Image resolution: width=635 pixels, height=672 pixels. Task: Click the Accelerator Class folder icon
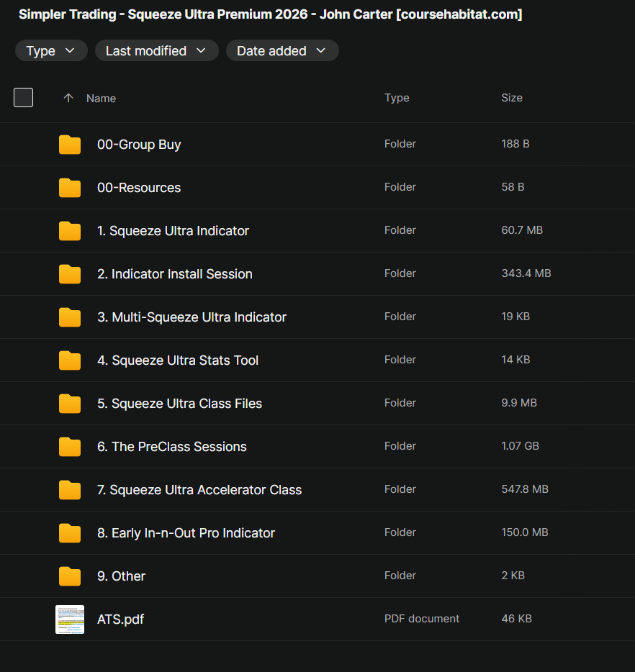pyautogui.click(x=70, y=490)
